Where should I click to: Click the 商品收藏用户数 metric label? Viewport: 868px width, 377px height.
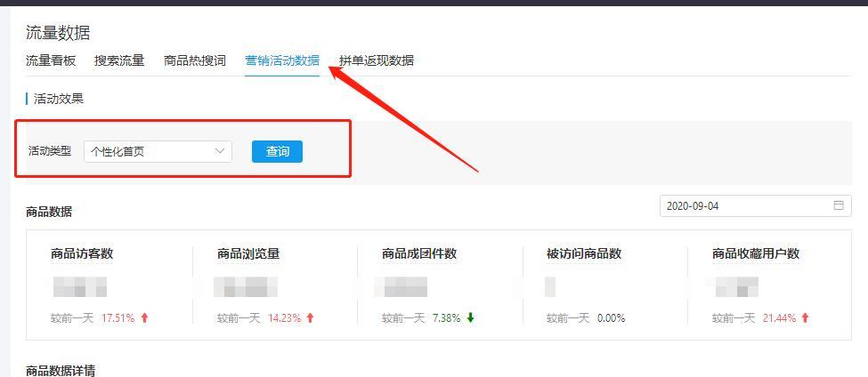pos(756,253)
